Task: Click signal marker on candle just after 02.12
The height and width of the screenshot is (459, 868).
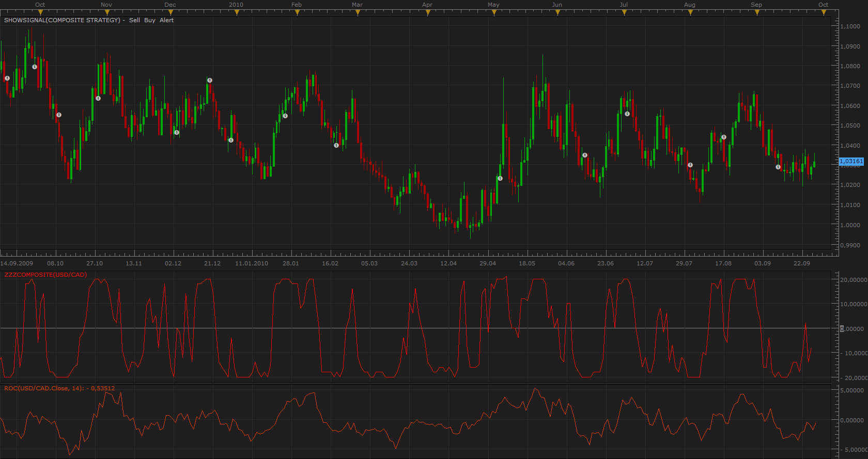Action: pyautogui.click(x=177, y=132)
